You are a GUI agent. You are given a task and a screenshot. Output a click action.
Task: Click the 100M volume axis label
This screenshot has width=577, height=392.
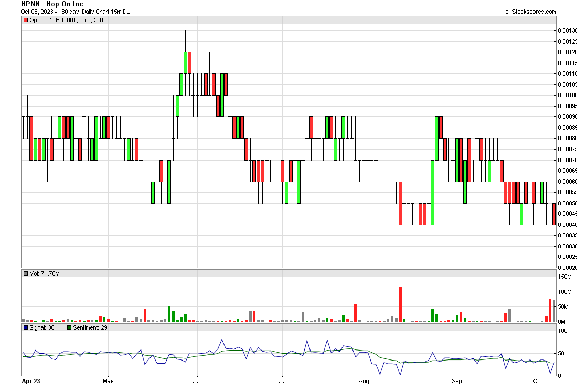[565, 292]
